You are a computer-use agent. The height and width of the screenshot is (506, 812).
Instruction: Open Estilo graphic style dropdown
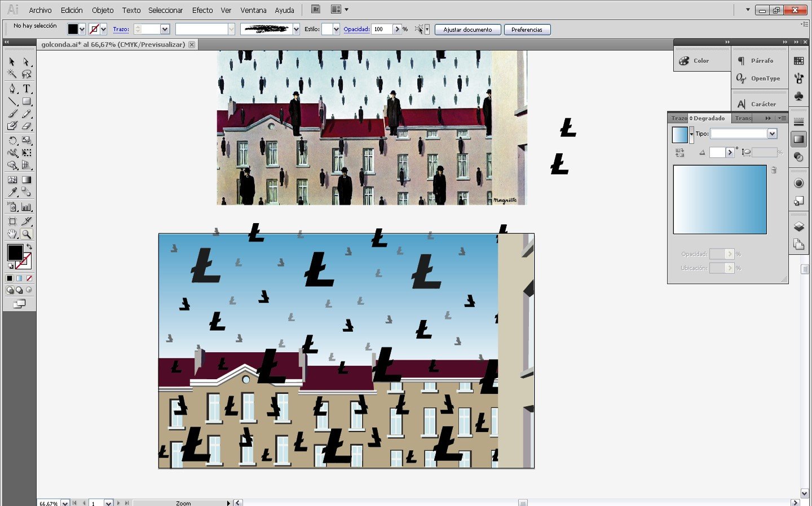click(336, 29)
